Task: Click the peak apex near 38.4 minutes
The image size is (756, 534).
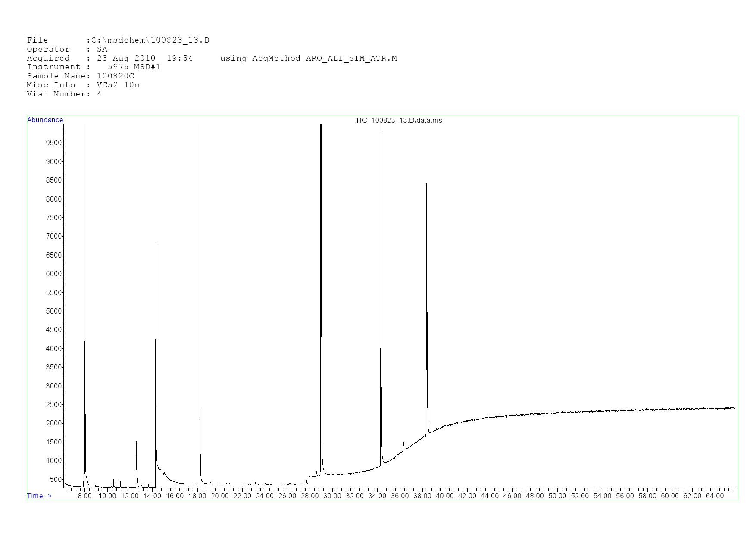Action: click(426, 184)
